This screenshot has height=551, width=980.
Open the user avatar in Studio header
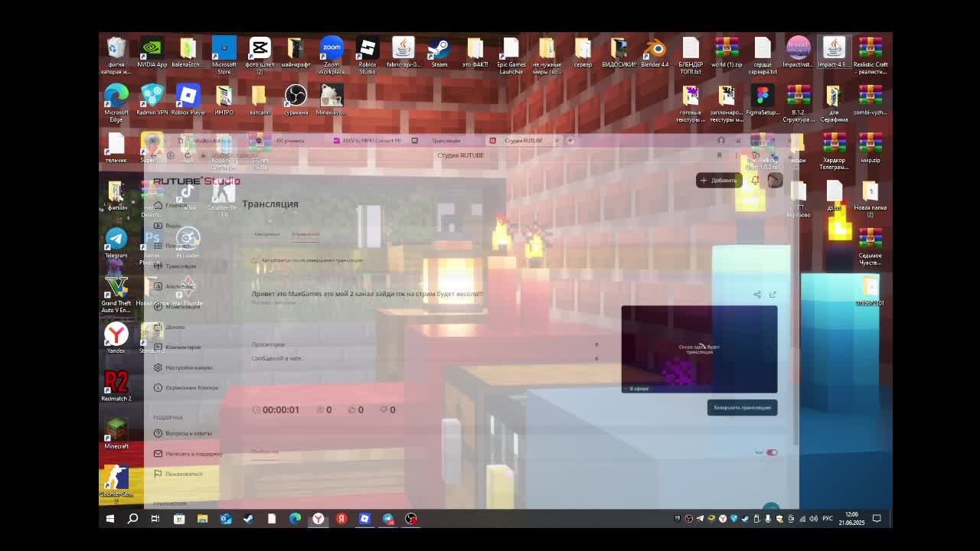tap(775, 180)
